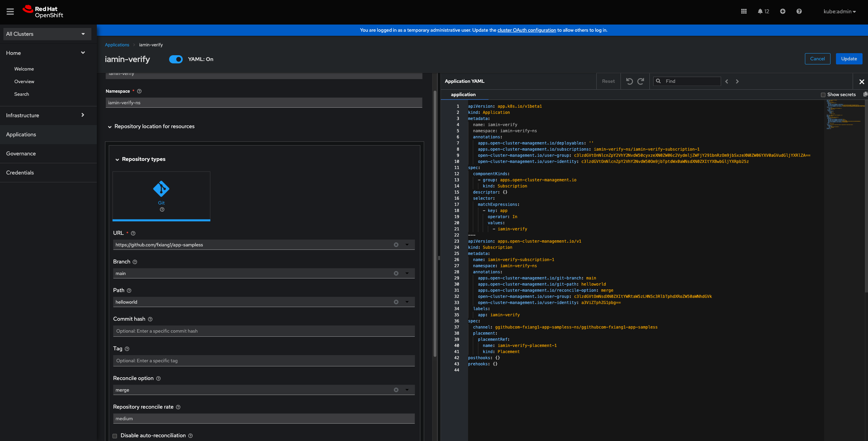Click the Commit hash input field
The height and width of the screenshot is (441, 868).
click(264, 331)
